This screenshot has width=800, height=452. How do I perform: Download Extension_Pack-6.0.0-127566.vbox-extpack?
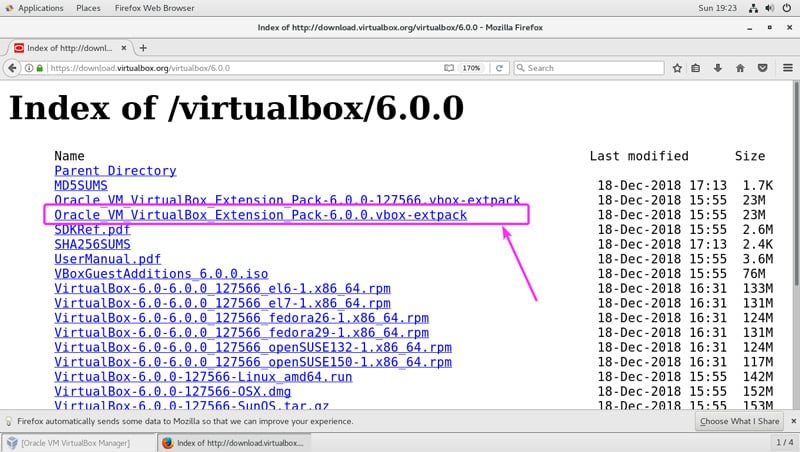pos(287,199)
